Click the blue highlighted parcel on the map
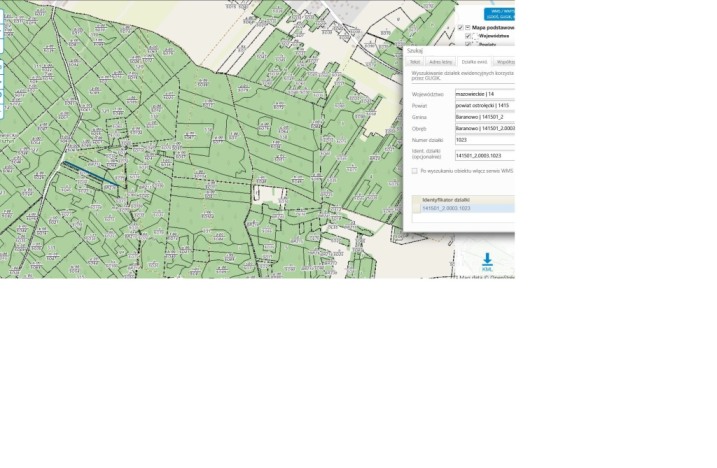The image size is (717, 468). tap(90, 173)
